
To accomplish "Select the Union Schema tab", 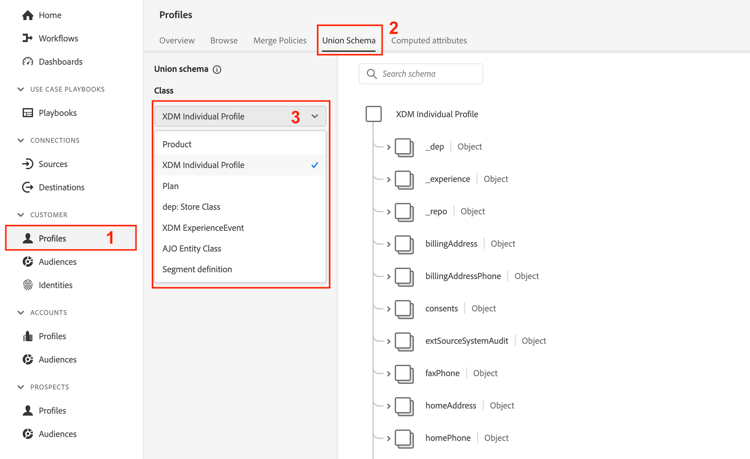I will 349,41.
